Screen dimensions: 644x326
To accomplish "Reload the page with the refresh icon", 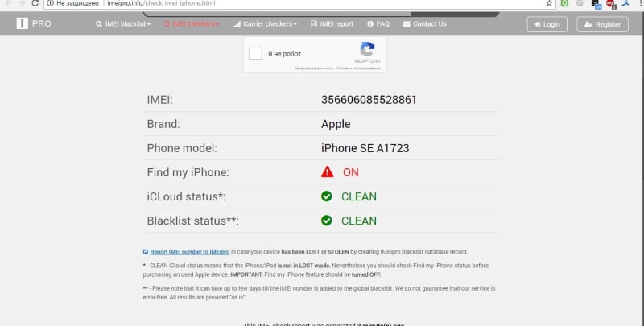I will pyautogui.click(x=35, y=3).
